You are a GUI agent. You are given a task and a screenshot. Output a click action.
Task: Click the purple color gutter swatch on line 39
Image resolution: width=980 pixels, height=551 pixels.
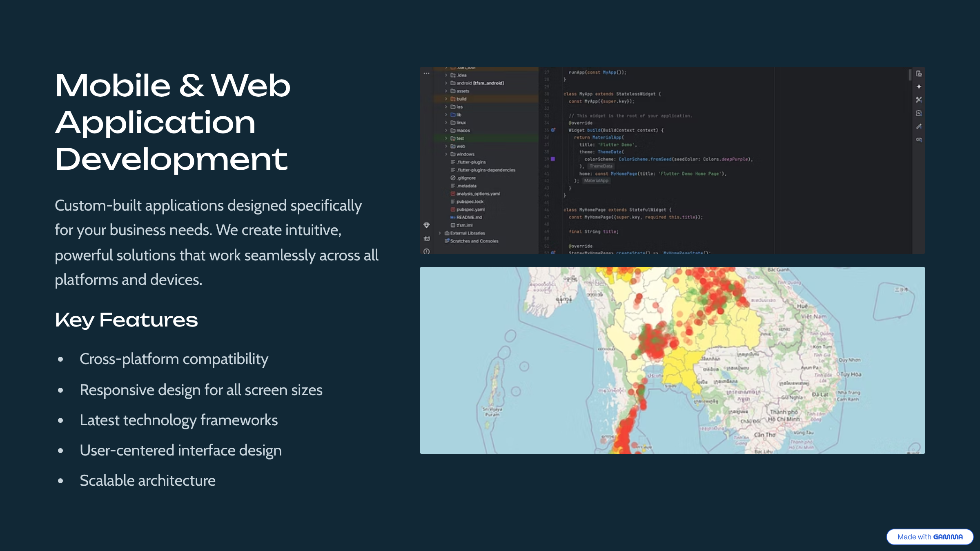(x=553, y=159)
